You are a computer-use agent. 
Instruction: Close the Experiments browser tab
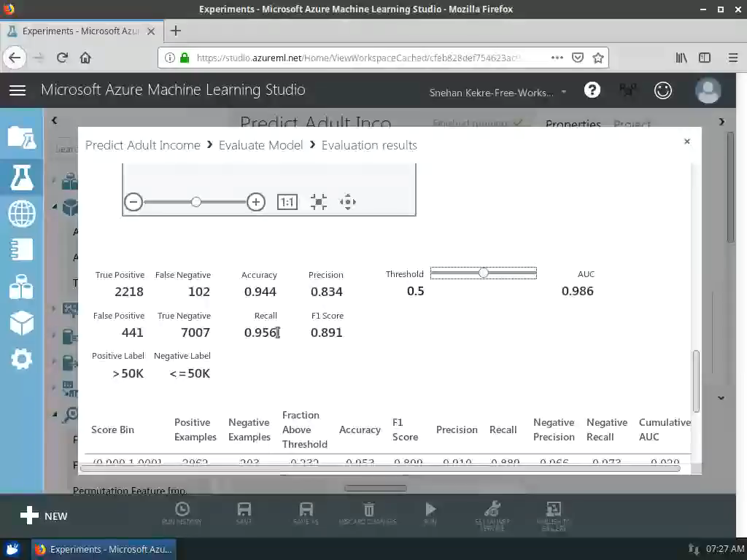pos(150,31)
